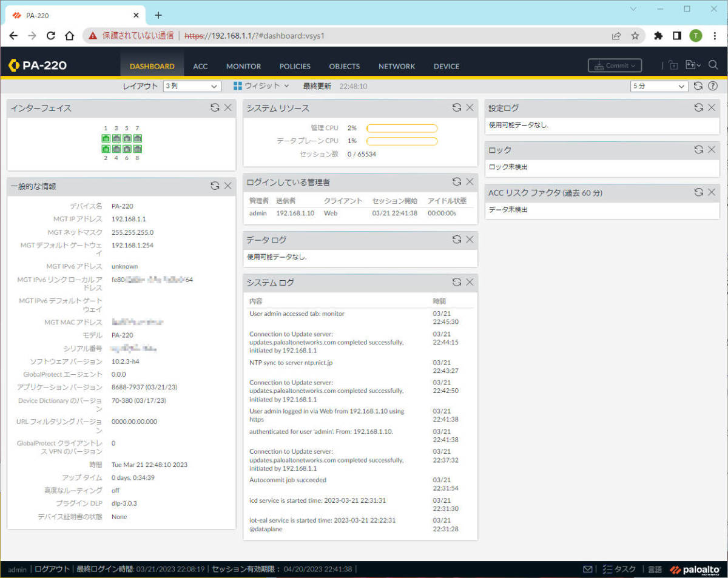Reload the page with browser reload button
Viewport: 728px width, 578px height.
pos(51,36)
